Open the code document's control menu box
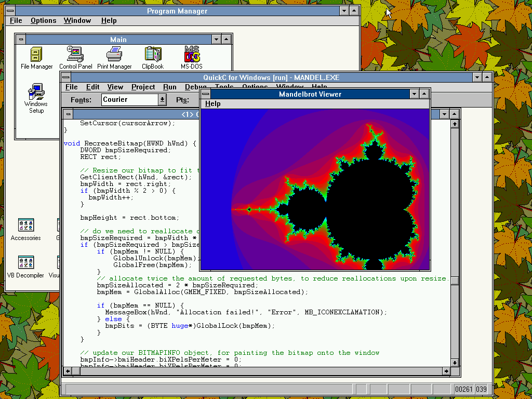The image size is (532, 399). pyautogui.click(x=68, y=114)
